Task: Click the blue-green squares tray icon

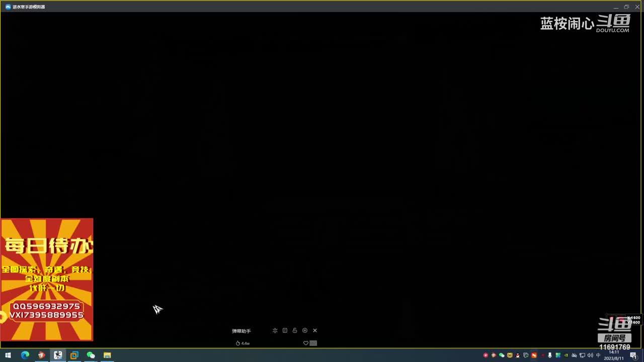Action: click(x=558, y=355)
